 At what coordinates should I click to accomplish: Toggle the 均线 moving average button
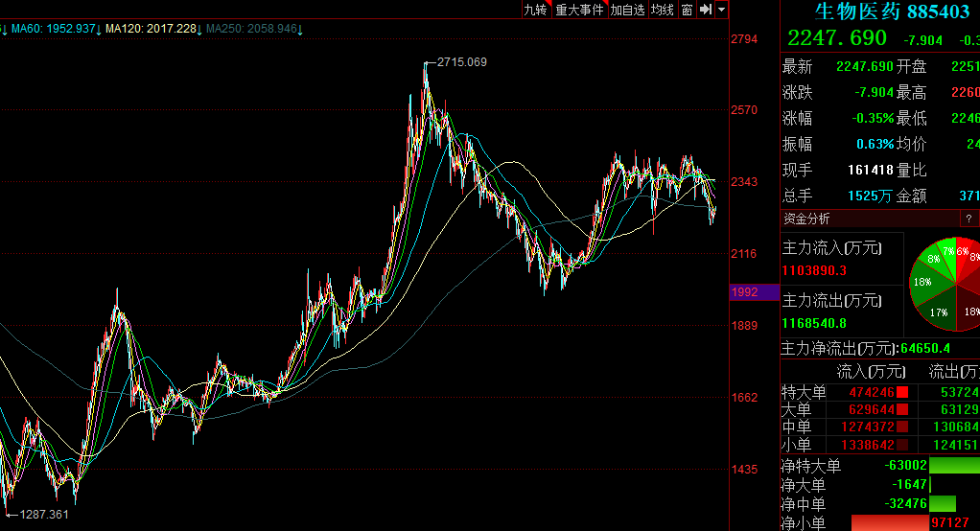click(663, 10)
